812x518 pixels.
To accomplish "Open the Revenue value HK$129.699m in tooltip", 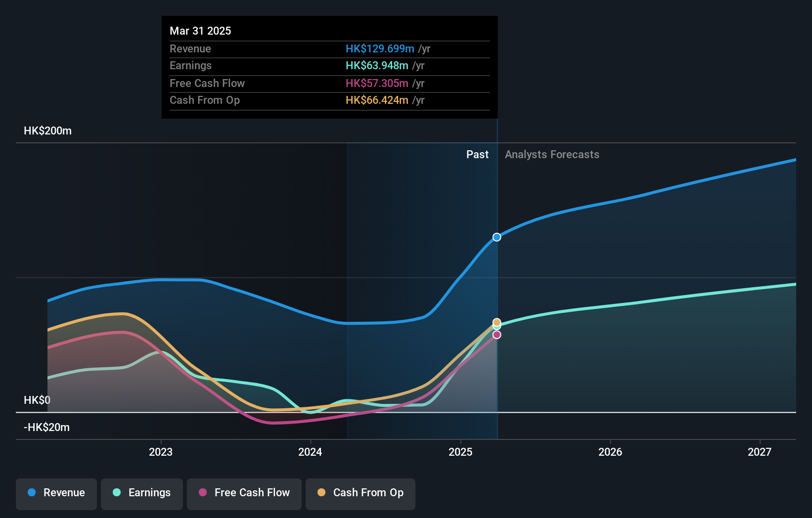I will pos(380,48).
